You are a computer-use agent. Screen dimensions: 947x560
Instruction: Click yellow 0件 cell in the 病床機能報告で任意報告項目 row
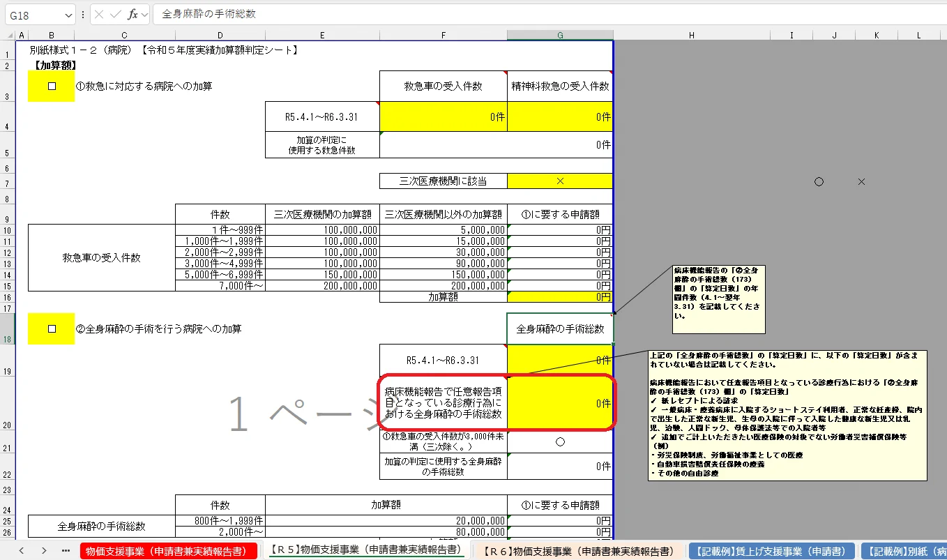560,403
